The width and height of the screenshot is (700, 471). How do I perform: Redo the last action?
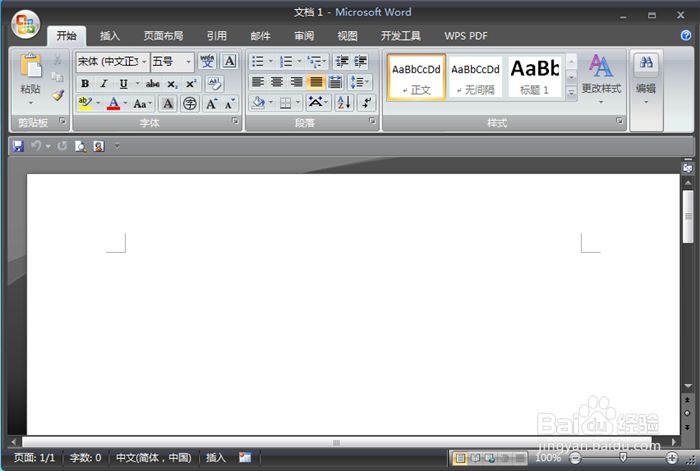[62, 146]
